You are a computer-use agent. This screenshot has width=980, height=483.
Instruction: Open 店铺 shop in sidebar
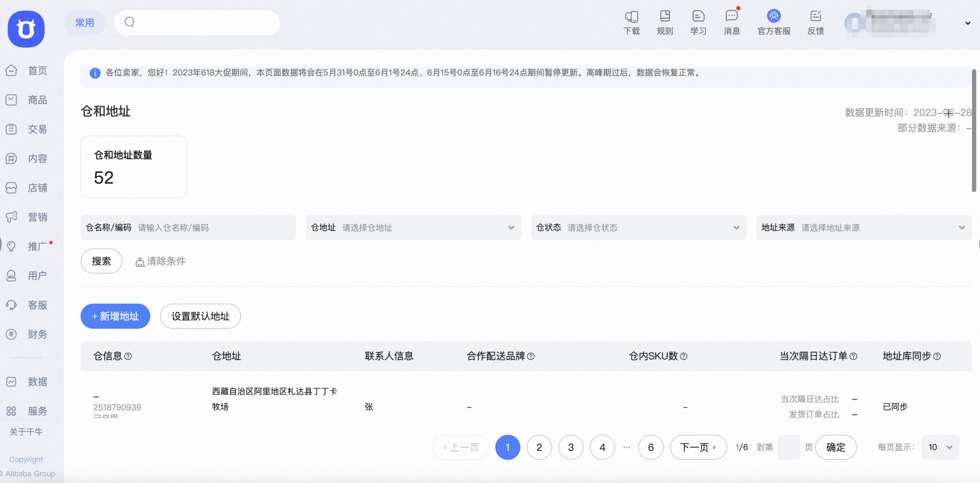pyautogui.click(x=27, y=188)
